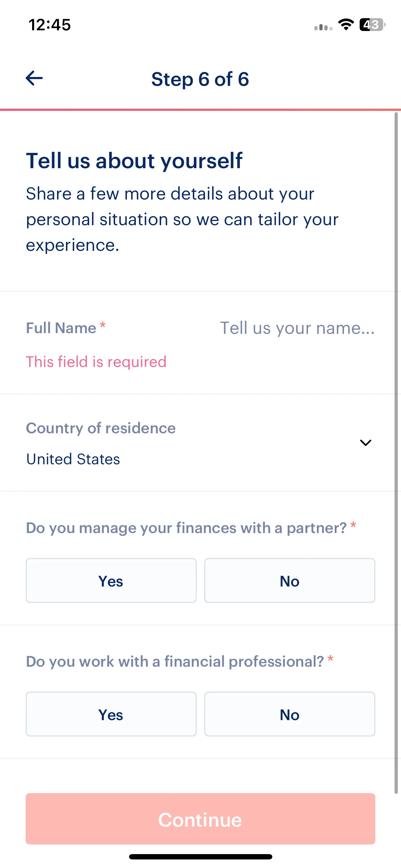Tap the clock showing 12:45
Viewport: 401px width, 868px height.
(x=50, y=25)
